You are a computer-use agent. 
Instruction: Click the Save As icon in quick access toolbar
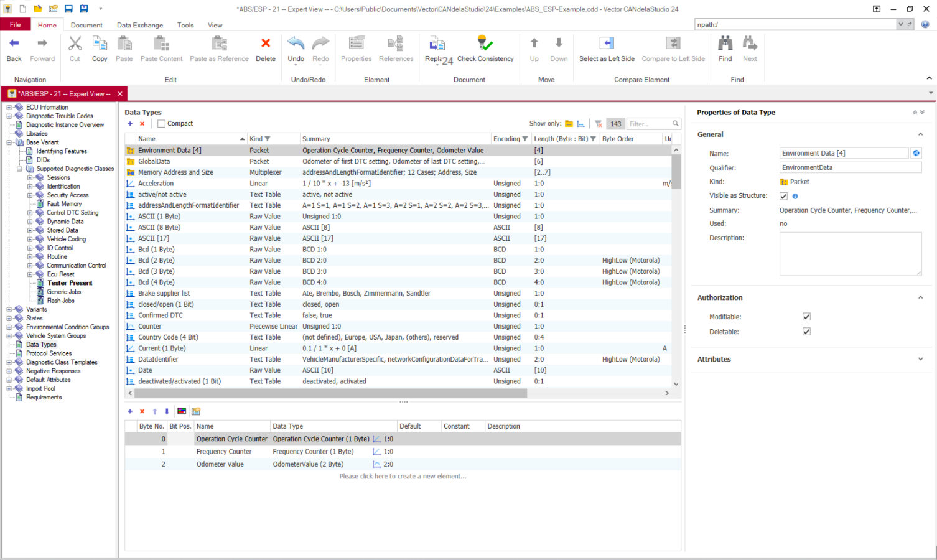[x=84, y=9]
